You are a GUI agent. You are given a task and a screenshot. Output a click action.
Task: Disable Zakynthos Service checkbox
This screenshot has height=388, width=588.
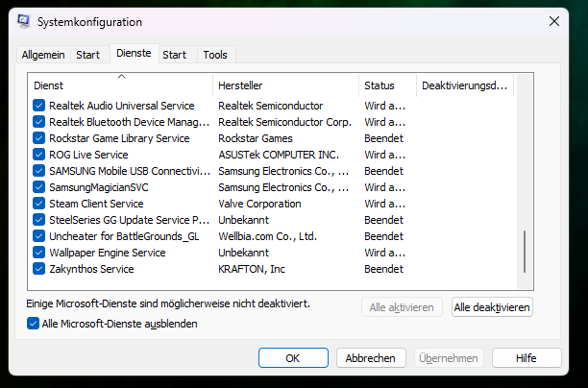pos(39,269)
